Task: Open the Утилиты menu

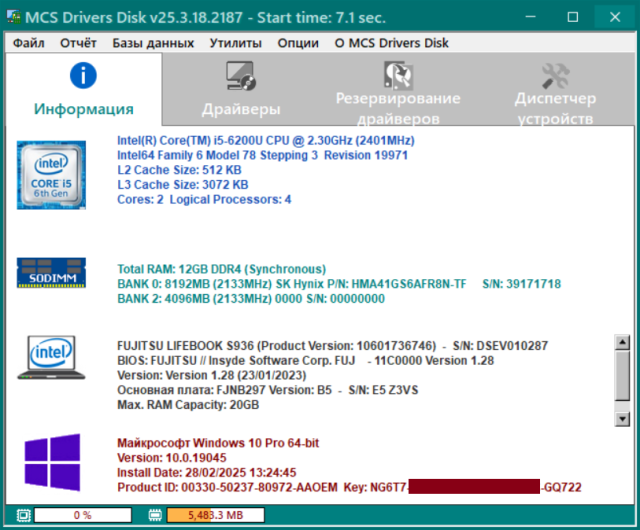Action: pos(236,43)
